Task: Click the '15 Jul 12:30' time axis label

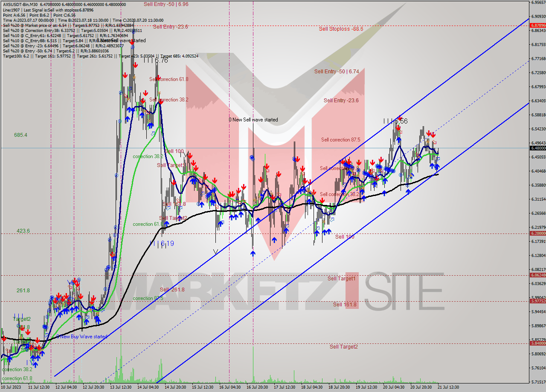Action: tap(203, 387)
